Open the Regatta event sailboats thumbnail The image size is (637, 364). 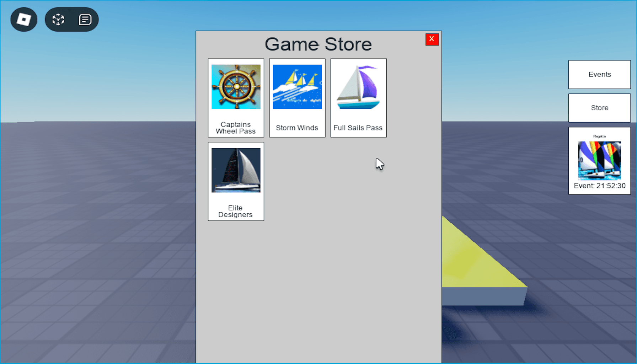point(599,160)
